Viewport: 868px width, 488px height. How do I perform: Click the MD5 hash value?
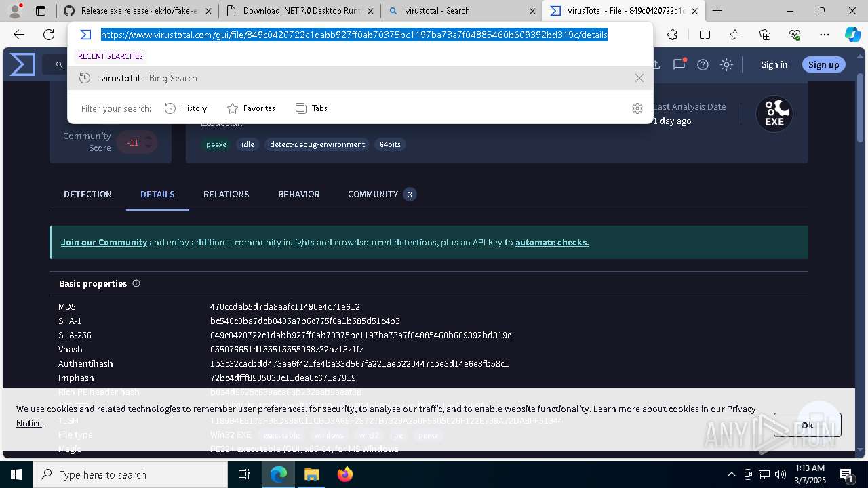point(285,307)
